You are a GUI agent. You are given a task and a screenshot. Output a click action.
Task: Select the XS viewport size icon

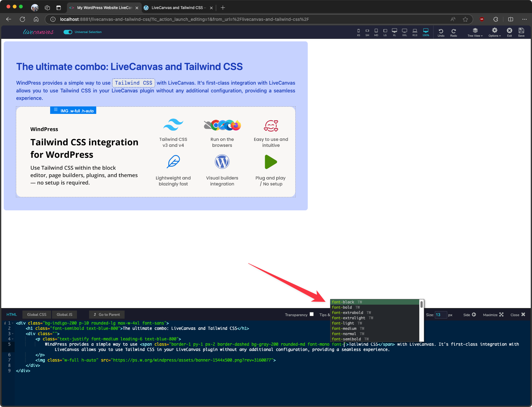359,32
